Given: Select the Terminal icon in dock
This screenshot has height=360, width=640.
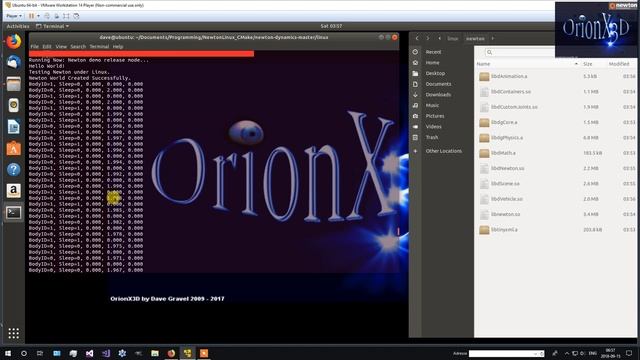Looking at the screenshot, I should tap(13, 212).
